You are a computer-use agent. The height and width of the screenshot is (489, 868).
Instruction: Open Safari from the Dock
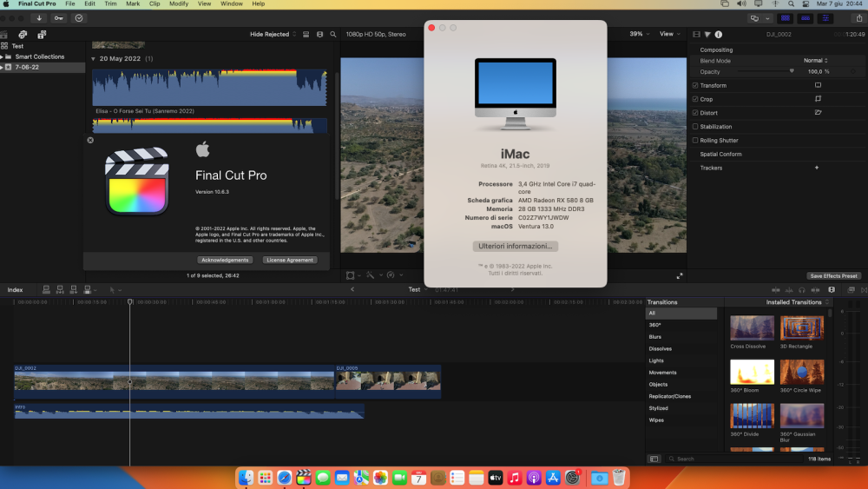[x=285, y=478]
